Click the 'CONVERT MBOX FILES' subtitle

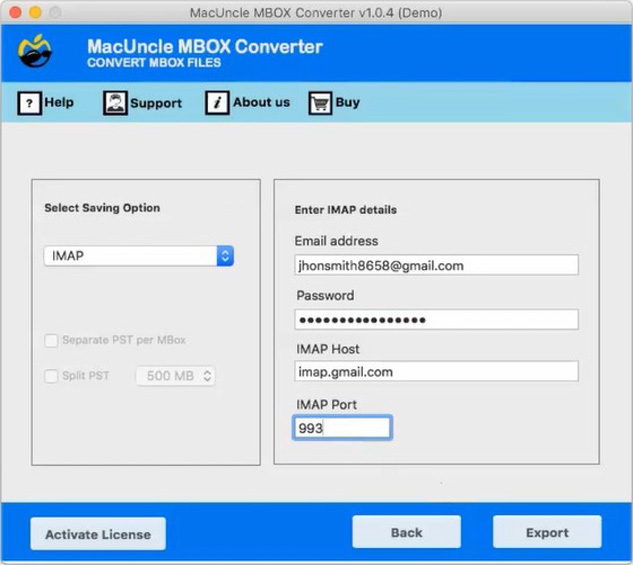pos(154,63)
